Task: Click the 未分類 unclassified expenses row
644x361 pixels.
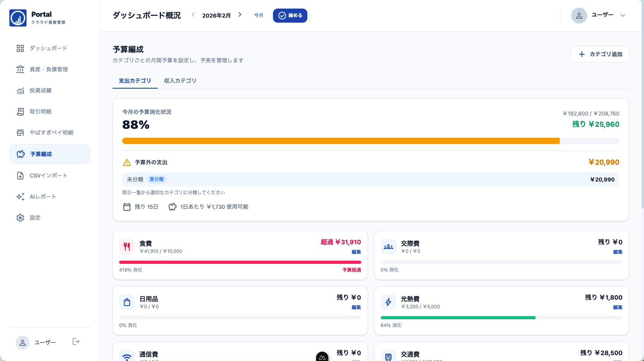Action: 370,180
